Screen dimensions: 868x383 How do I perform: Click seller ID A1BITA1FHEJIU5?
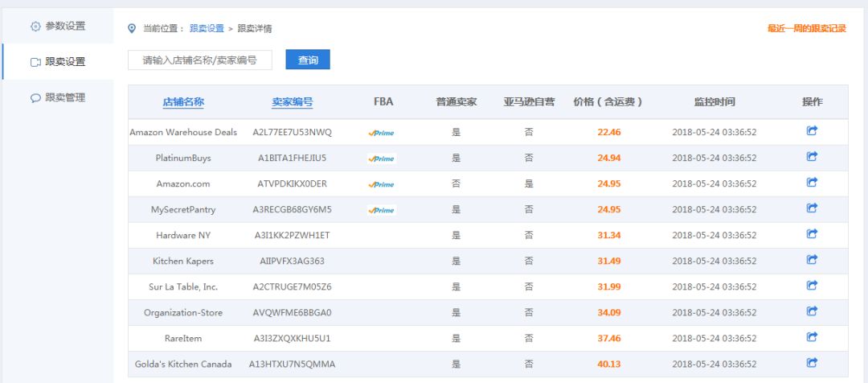pos(293,158)
